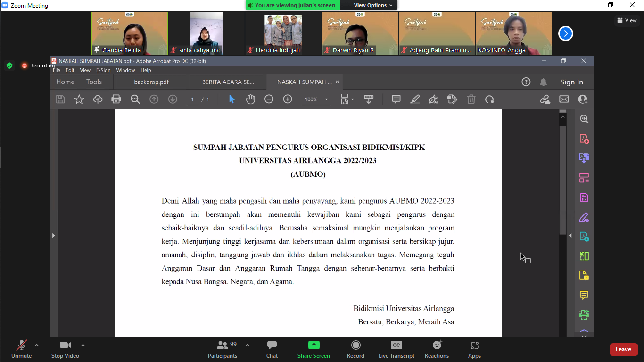
Task: Select the Hand pan tool in Acrobat
Action: coord(250,99)
